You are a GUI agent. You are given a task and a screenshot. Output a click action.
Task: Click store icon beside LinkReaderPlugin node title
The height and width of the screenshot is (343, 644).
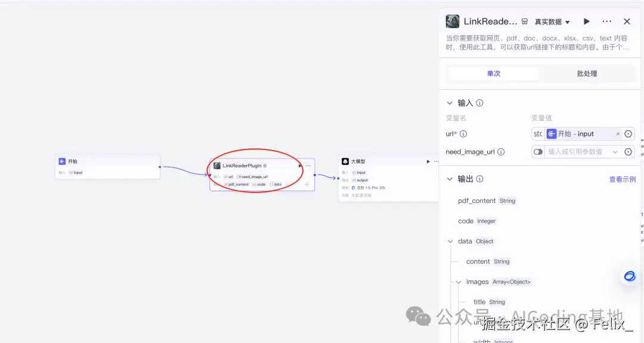click(x=265, y=166)
